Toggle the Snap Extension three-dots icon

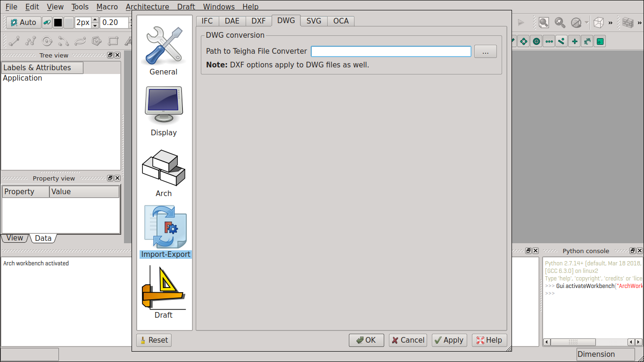click(549, 41)
